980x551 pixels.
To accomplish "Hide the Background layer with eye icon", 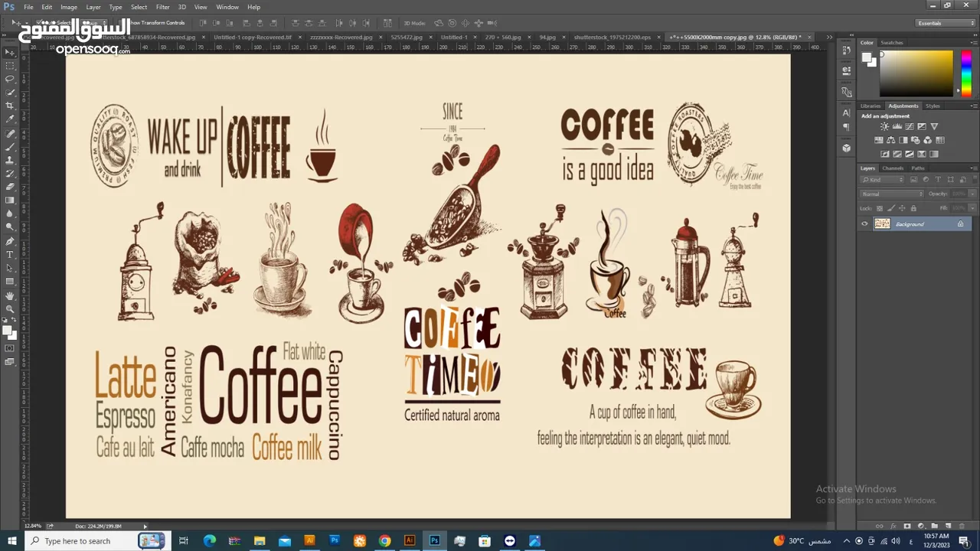I will click(x=865, y=224).
